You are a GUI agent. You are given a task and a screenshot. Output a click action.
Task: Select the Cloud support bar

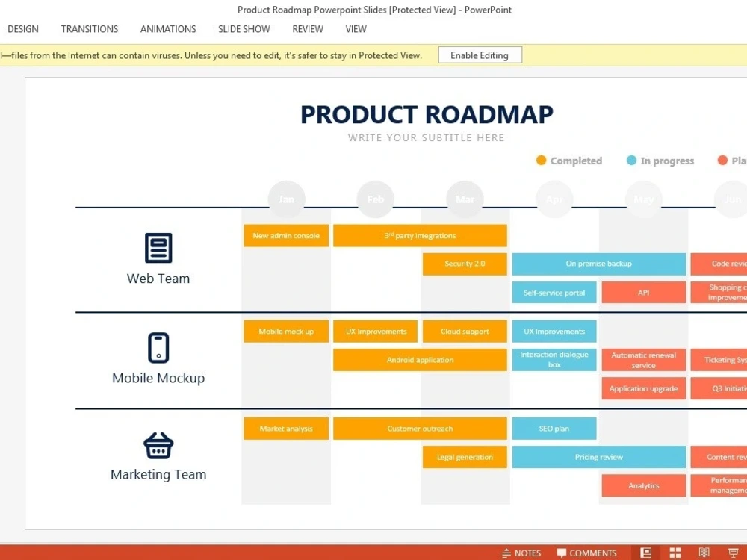pyautogui.click(x=465, y=332)
